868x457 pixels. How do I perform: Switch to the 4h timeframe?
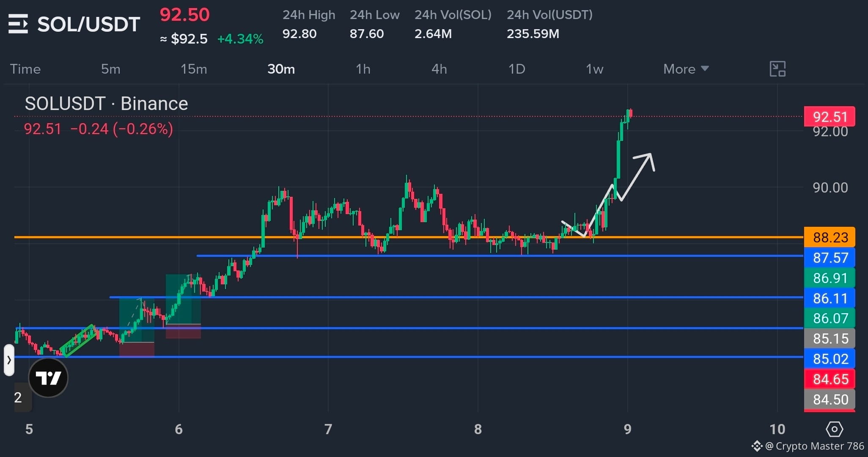(439, 69)
